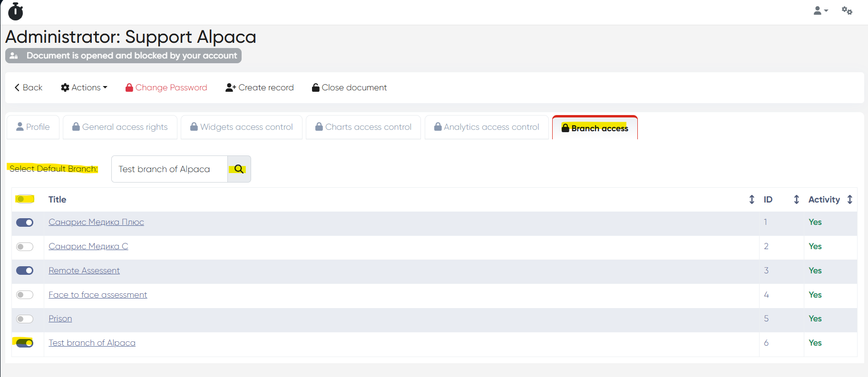Screen dimensions: 868x377
Task: Sort the table by Activity column
Action: coord(849,200)
